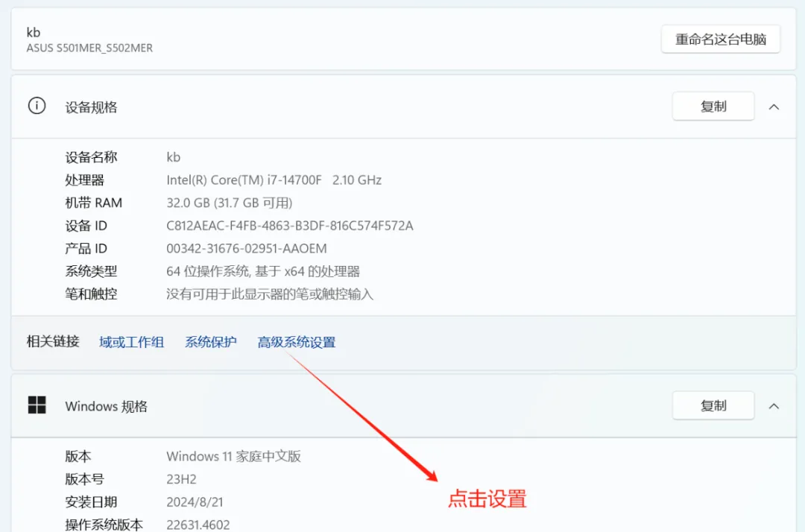Open the system protection link
Image resolution: width=805 pixels, height=532 pixels.
[210, 342]
